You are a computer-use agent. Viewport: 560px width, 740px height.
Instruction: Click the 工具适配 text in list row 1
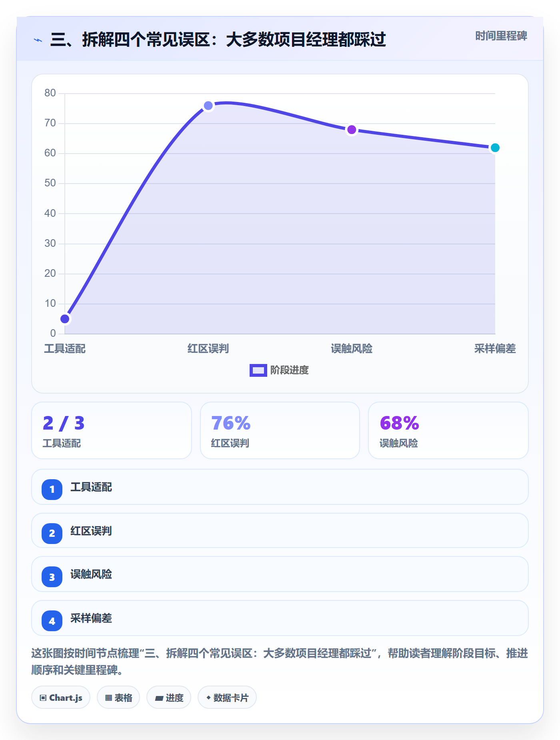click(91, 487)
